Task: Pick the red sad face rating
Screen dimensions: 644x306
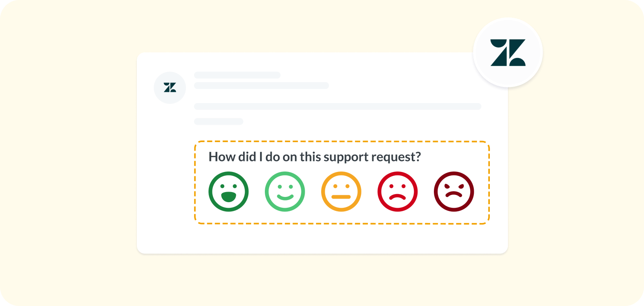Action: pos(398,192)
